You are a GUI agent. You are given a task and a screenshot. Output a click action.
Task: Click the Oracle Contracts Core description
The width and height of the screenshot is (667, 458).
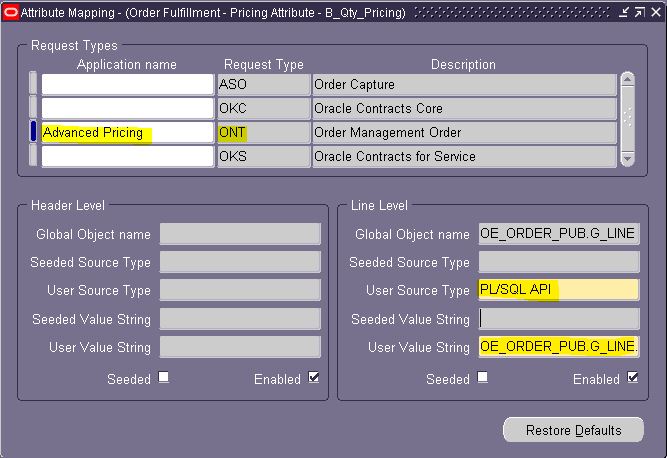[x=464, y=108]
